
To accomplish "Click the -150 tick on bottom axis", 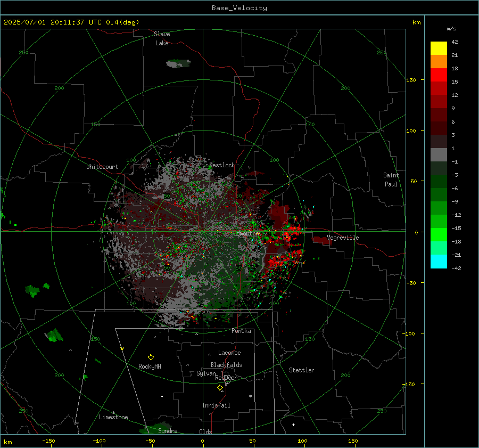I will pos(48,441).
